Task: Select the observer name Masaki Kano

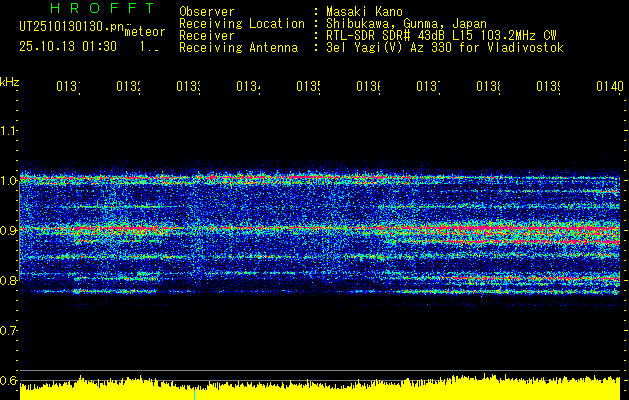Action: click(x=364, y=12)
